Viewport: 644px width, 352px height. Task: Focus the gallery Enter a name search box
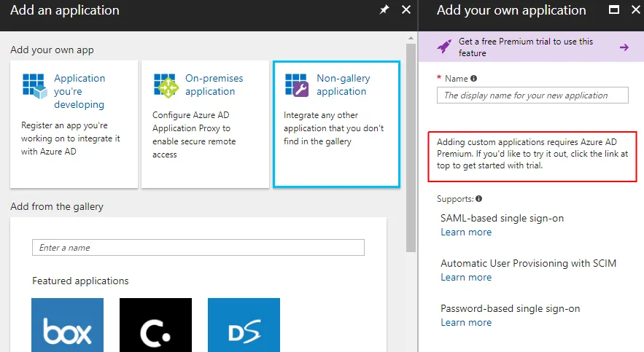pos(198,247)
